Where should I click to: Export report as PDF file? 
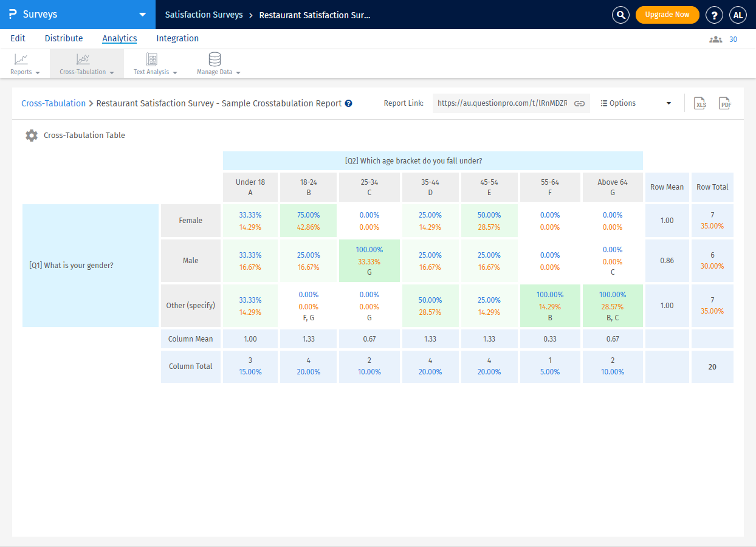point(724,103)
